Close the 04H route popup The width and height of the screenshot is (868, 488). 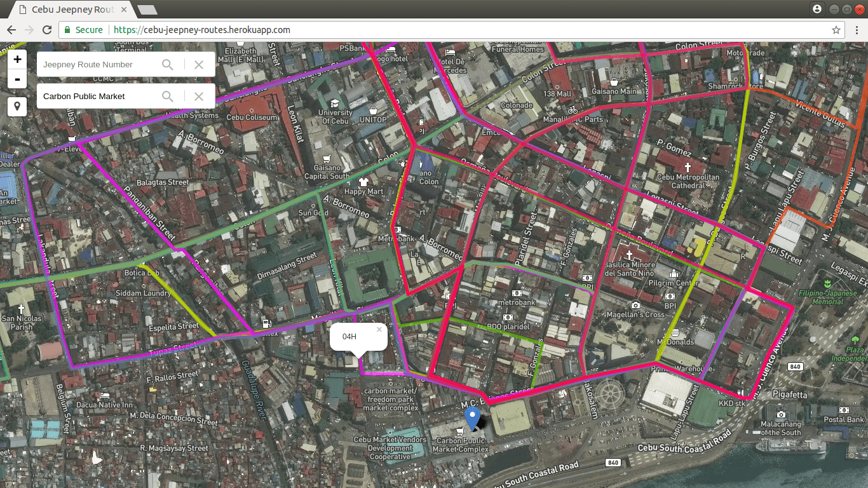[x=379, y=329]
